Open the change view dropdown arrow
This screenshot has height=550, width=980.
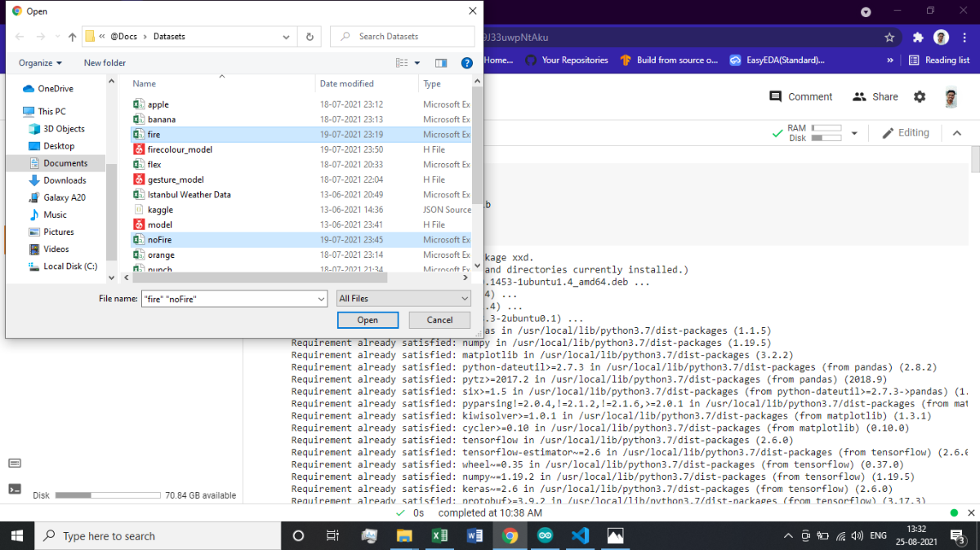pos(415,63)
